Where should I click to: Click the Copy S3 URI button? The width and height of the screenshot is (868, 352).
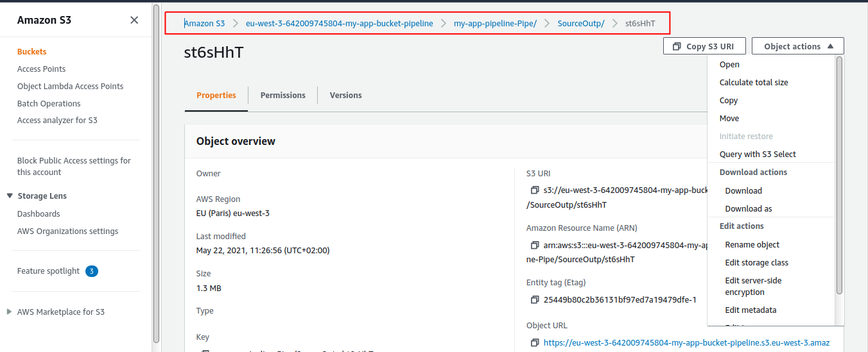click(x=706, y=46)
